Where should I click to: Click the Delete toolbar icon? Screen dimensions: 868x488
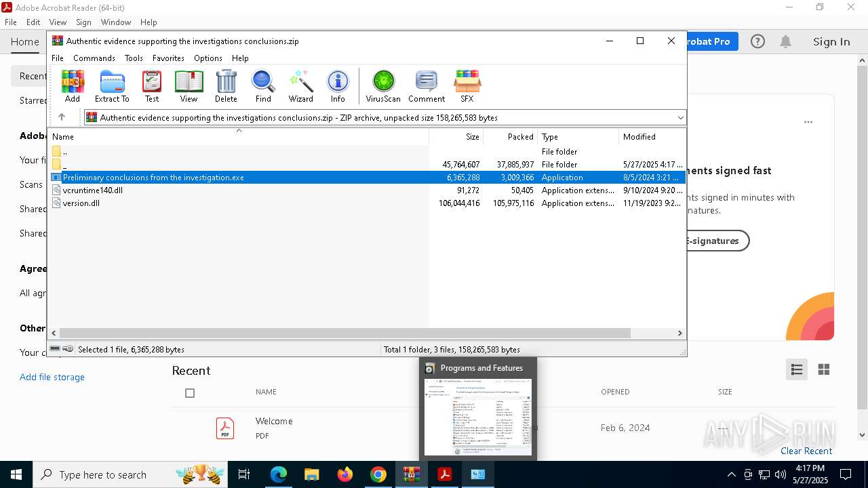coord(226,86)
